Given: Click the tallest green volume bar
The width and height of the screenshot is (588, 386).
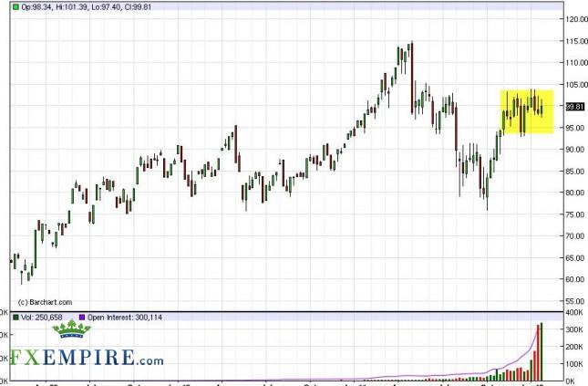Looking at the screenshot, I should pyautogui.click(x=542, y=351).
